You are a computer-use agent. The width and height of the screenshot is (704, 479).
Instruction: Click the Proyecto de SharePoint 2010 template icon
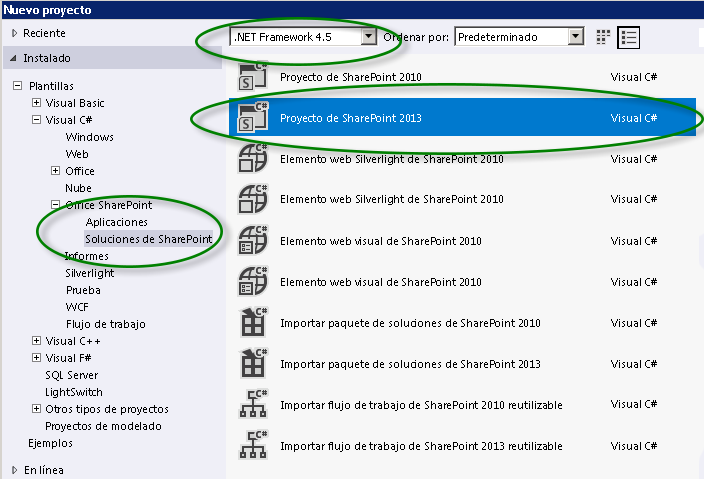(253, 77)
